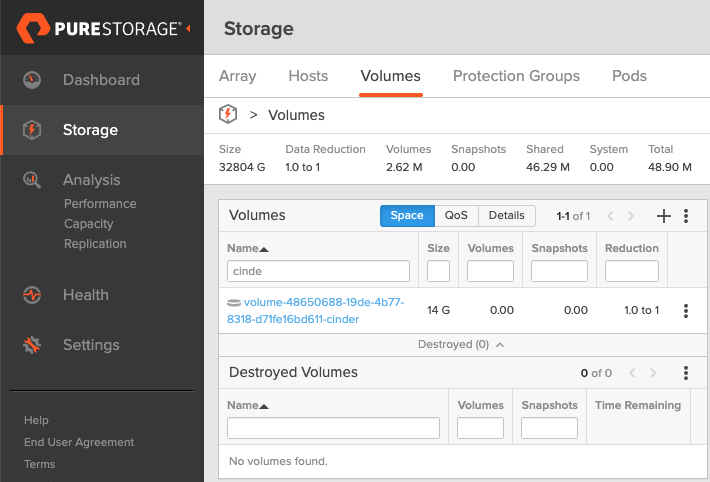Open the Array tab

pos(238,76)
